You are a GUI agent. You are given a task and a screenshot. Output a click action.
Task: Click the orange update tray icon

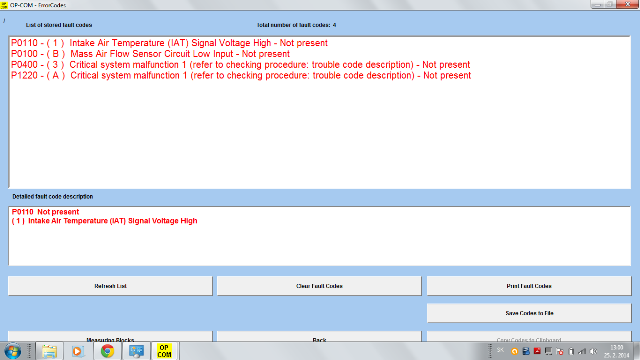[514, 351]
